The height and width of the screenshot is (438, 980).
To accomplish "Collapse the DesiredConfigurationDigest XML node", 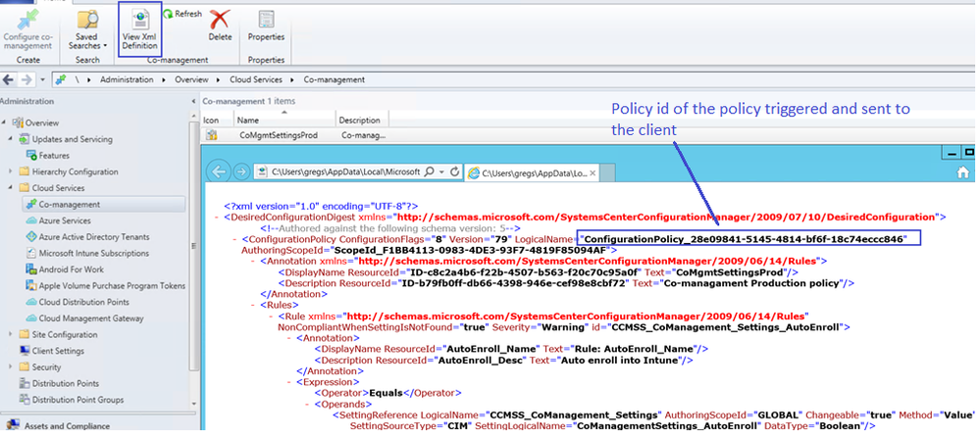I will 217,218.
